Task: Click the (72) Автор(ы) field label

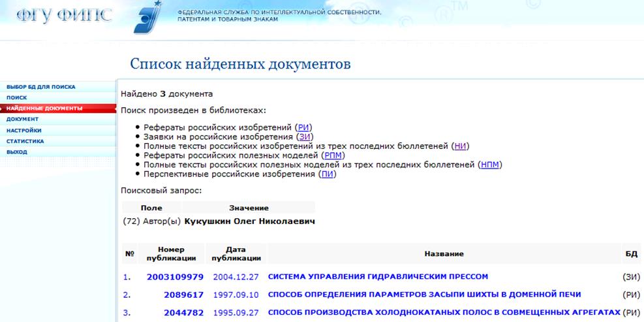Action: [x=152, y=221]
